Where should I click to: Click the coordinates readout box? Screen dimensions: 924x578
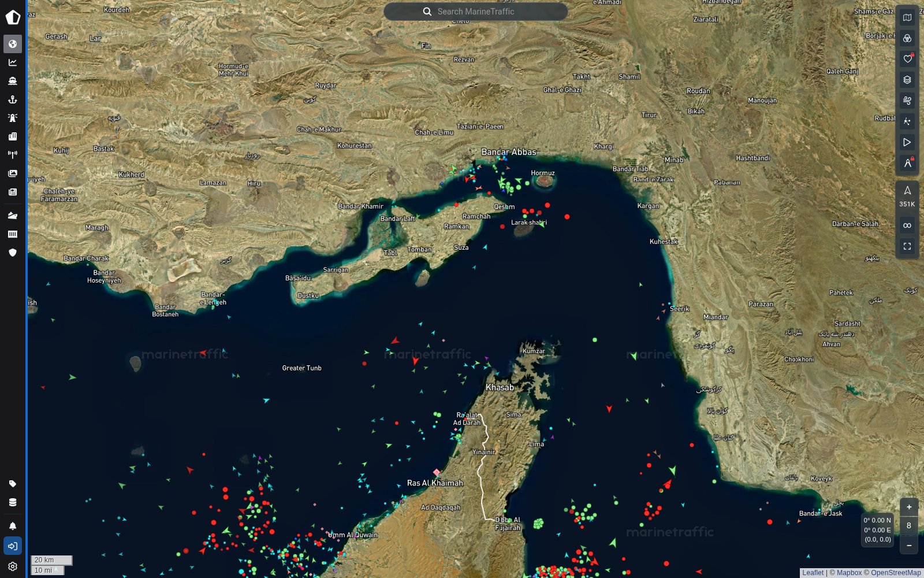[877, 529]
